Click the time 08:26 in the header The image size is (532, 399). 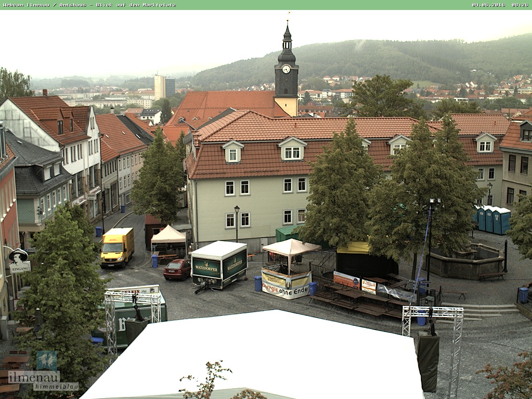coord(520,5)
